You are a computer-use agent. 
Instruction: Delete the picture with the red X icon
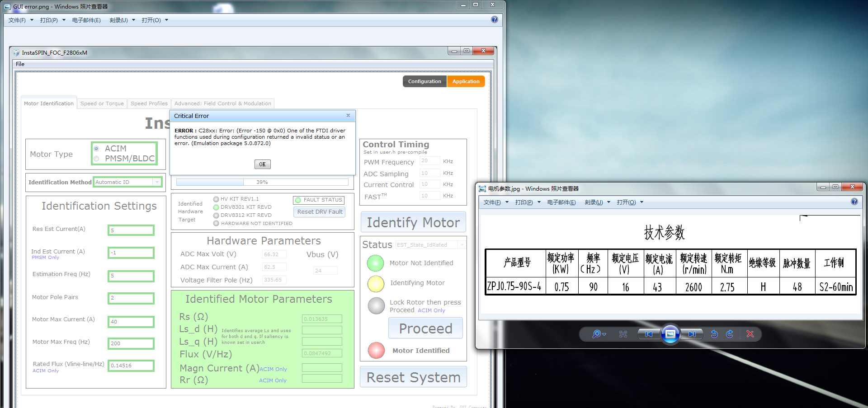click(x=750, y=334)
